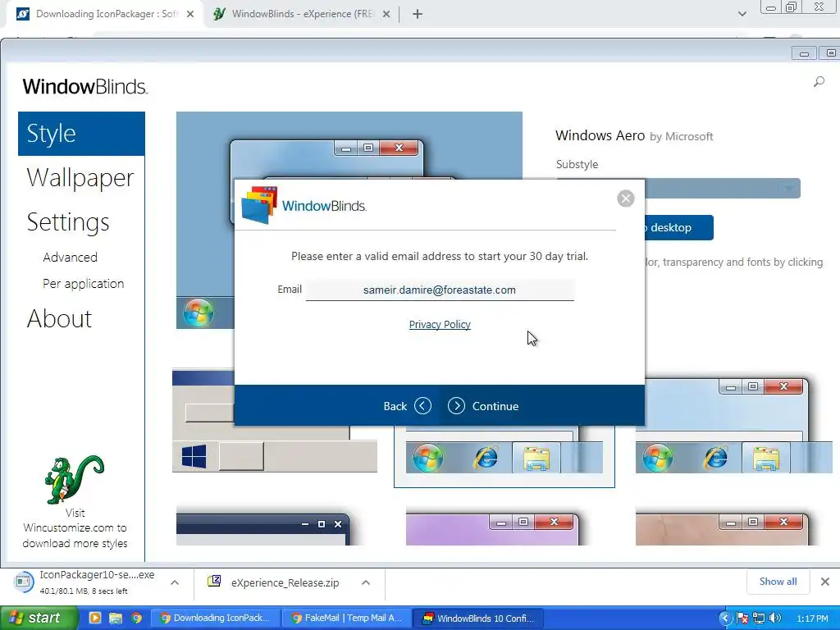Viewport: 840px width, 630px height.
Task: Select the purple style thumbnail
Action: tap(492, 529)
